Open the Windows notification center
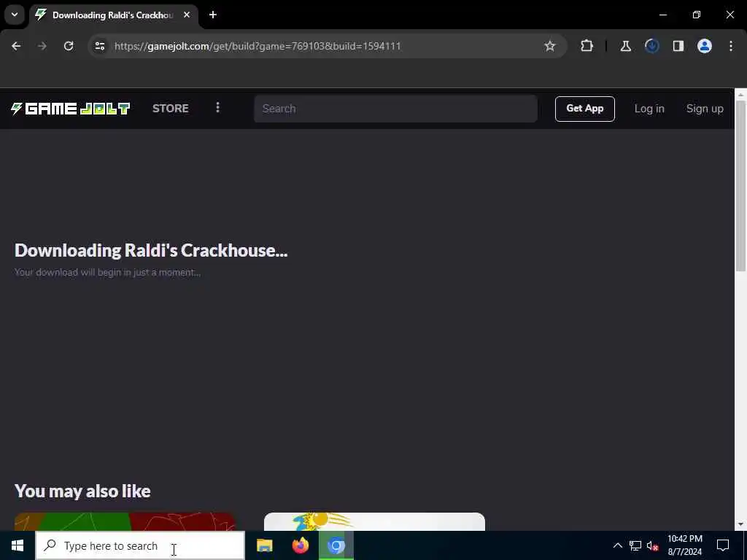Screen dimensions: 747x560 point(723,545)
